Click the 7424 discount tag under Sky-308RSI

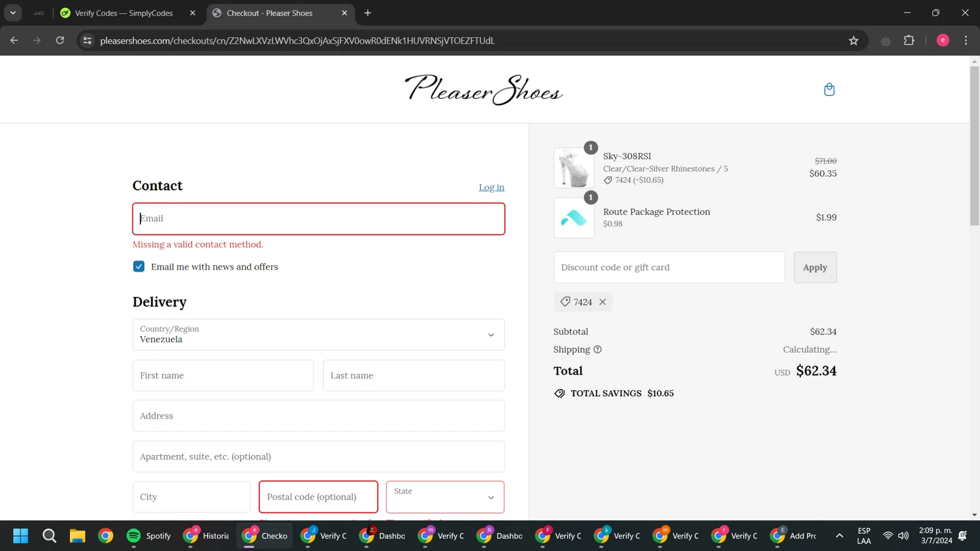tap(633, 180)
